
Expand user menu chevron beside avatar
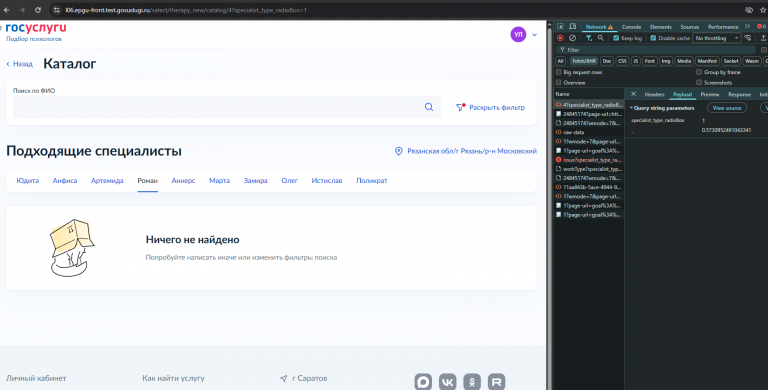(x=534, y=35)
